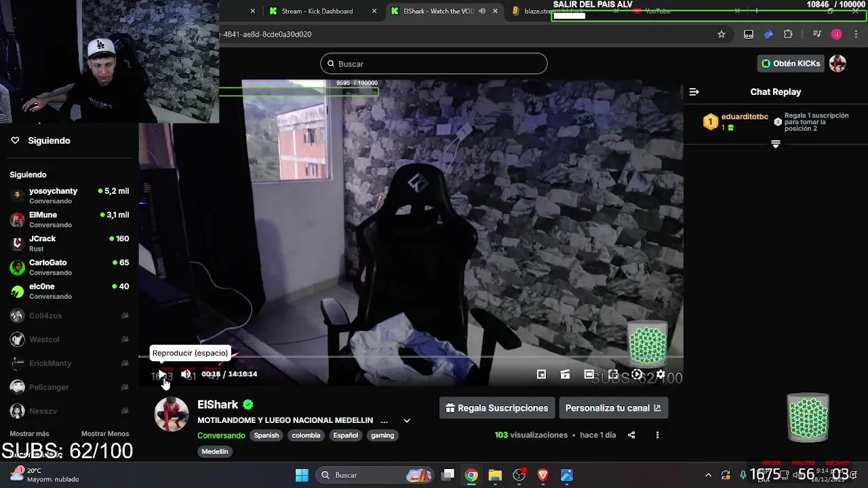Select the Spanish tag
Screen dimensions: 868x488
[267, 435]
